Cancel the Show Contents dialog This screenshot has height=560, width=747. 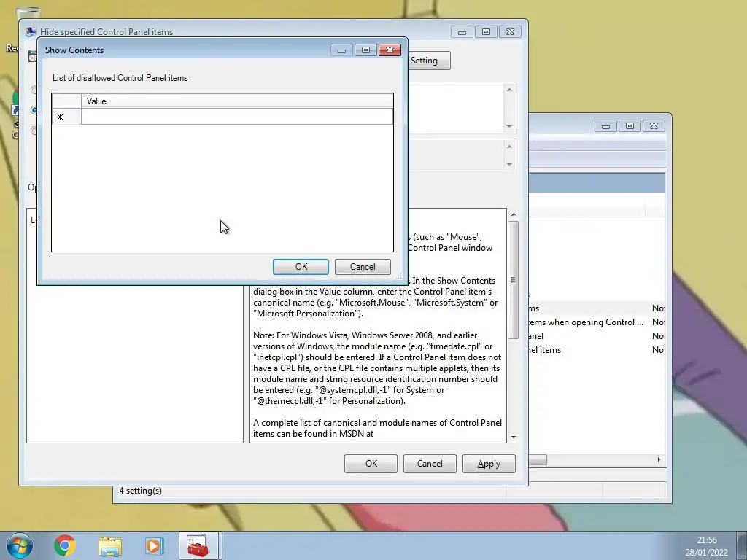(x=363, y=267)
